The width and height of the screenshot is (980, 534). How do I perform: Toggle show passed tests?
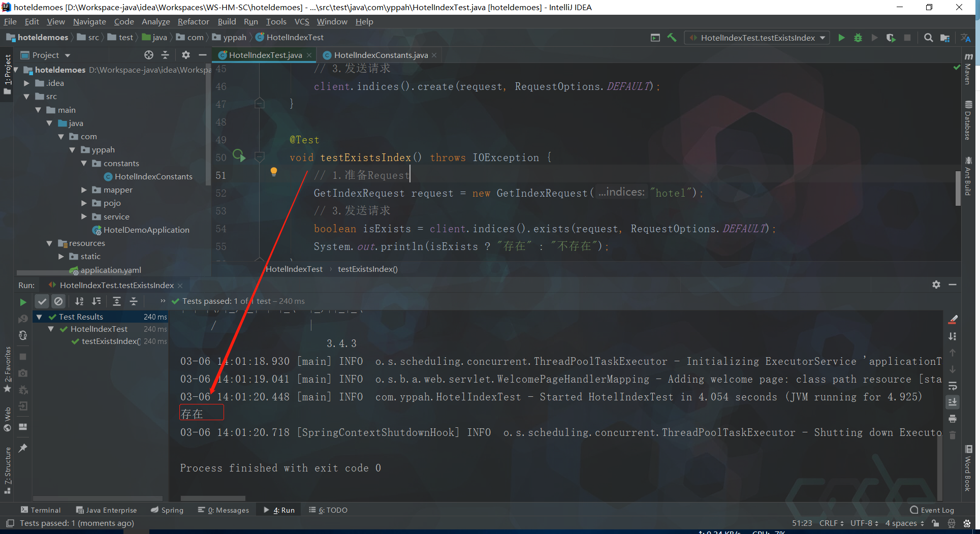(x=42, y=301)
